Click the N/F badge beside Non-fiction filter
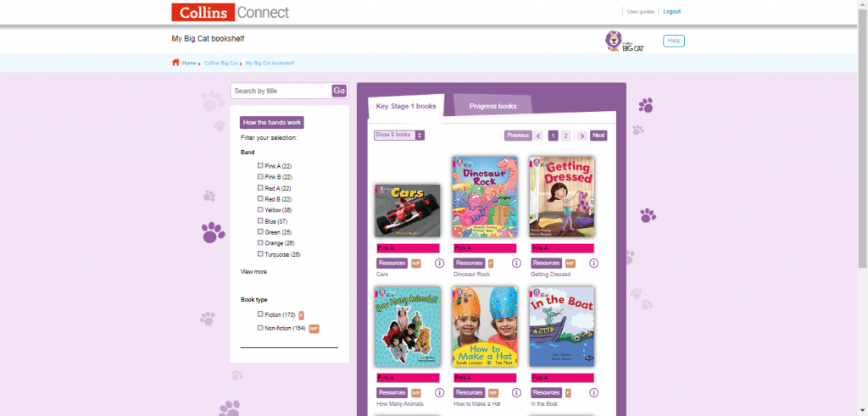868x416 pixels. 314,329
